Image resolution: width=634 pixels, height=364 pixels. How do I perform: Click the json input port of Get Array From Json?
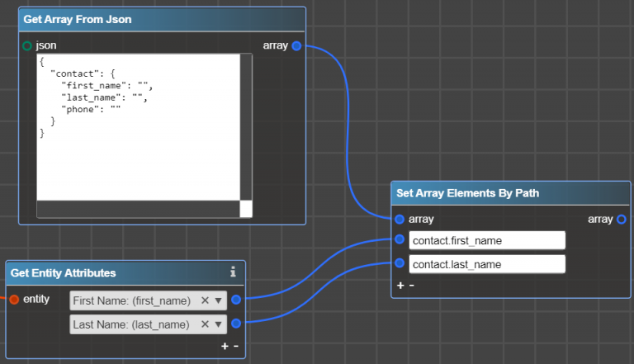27,45
